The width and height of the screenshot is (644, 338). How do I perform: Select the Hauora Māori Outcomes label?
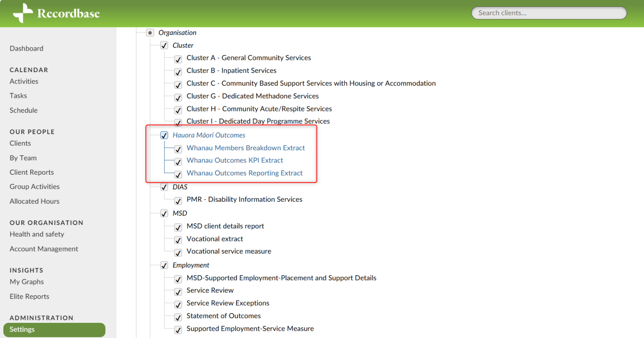click(x=209, y=135)
